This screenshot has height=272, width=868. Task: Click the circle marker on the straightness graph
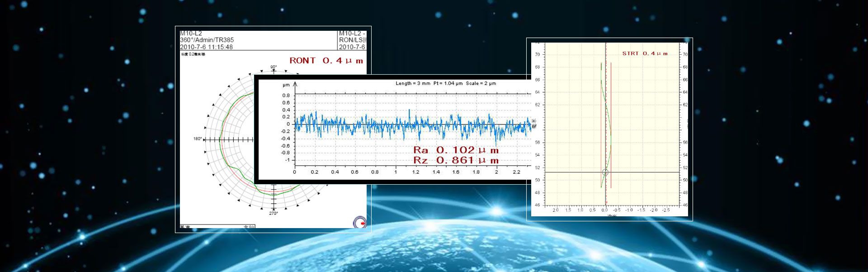(x=605, y=172)
